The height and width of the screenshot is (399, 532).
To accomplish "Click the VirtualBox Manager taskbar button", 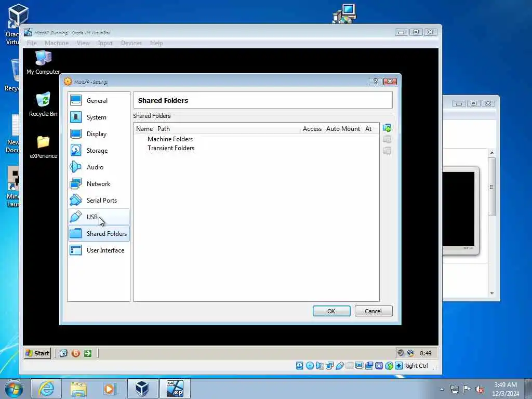I will coord(142,389).
